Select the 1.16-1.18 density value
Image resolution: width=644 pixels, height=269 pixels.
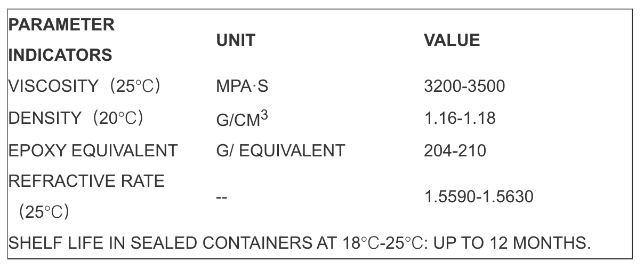coord(460,118)
